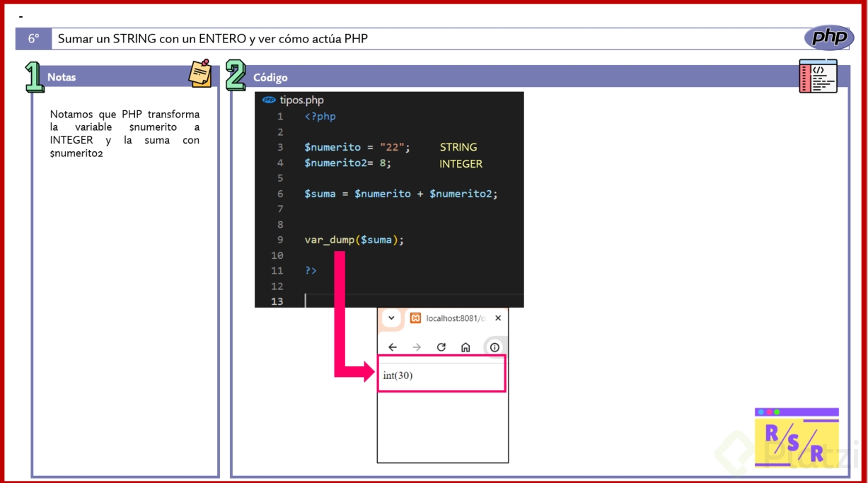Viewport: 868px width, 483px height.
Task: Click the code editor icon beside Código
Action: [x=818, y=76]
